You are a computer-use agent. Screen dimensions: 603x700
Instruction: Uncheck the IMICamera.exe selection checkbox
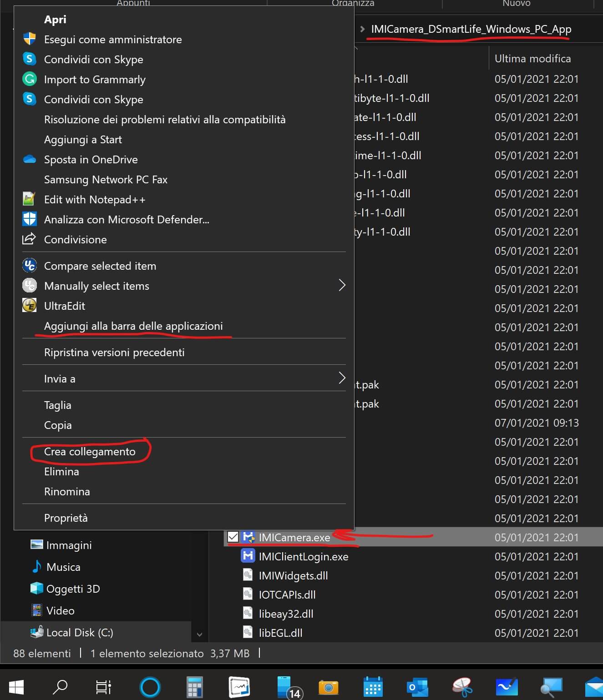(233, 537)
